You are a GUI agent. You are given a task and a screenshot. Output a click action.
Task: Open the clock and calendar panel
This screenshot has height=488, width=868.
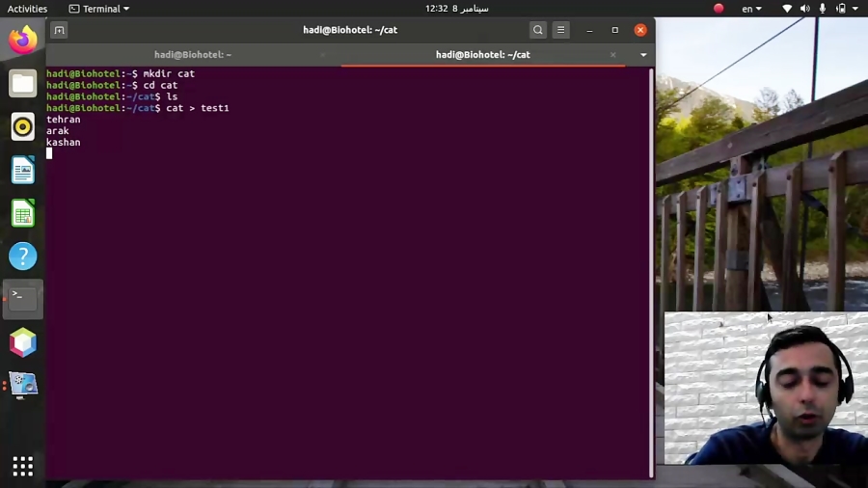(457, 9)
